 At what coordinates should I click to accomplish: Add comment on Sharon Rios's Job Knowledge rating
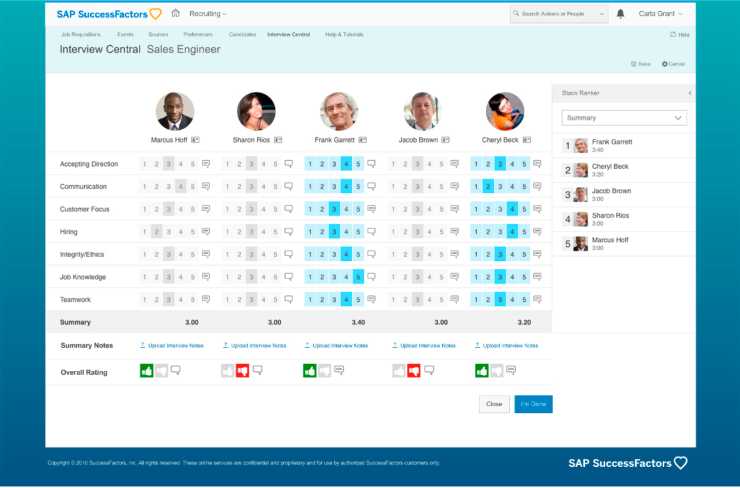click(x=288, y=277)
